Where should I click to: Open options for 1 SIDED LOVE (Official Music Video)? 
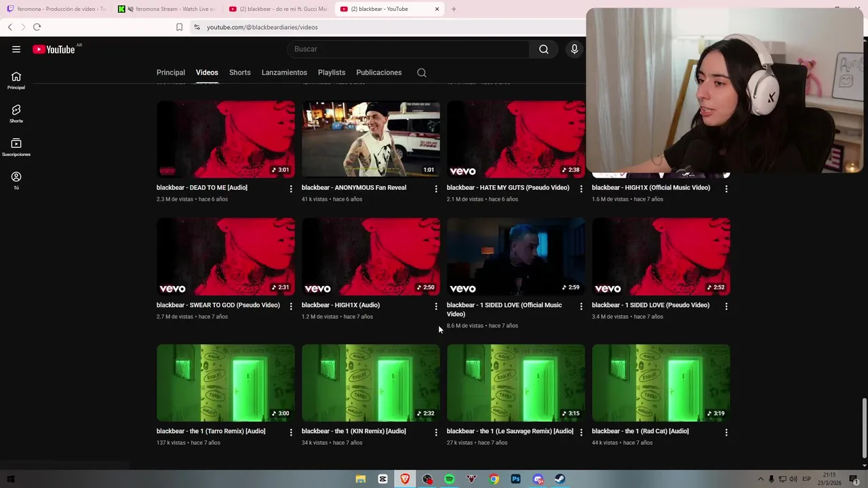581,306
